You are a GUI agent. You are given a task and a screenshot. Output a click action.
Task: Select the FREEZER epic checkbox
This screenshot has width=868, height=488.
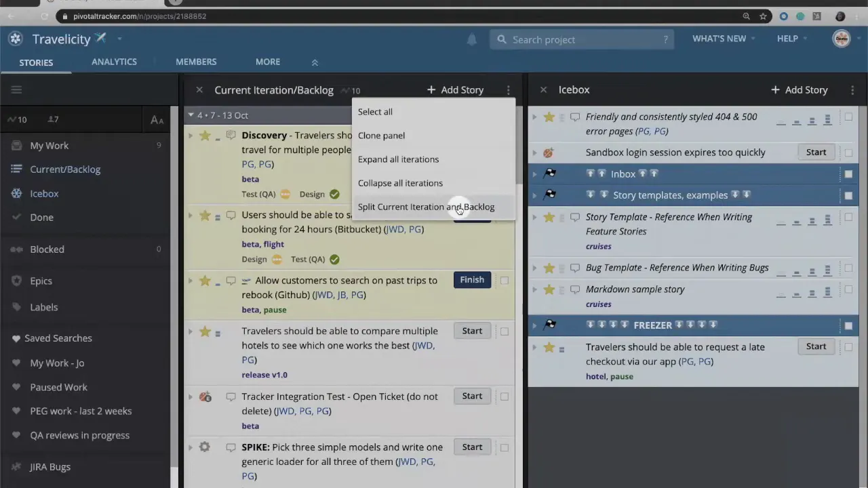pyautogui.click(x=848, y=325)
